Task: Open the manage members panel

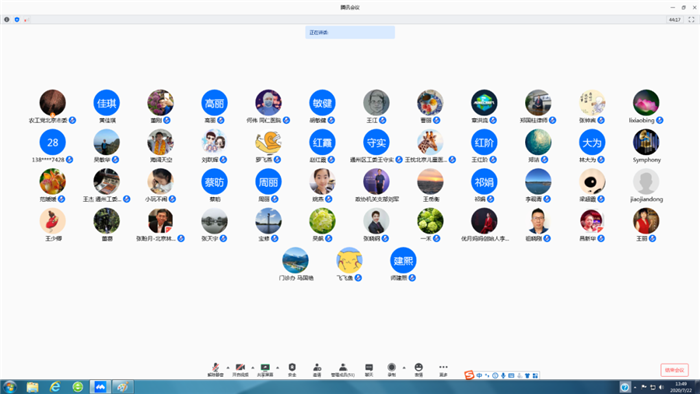Action: pyautogui.click(x=343, y=369)
